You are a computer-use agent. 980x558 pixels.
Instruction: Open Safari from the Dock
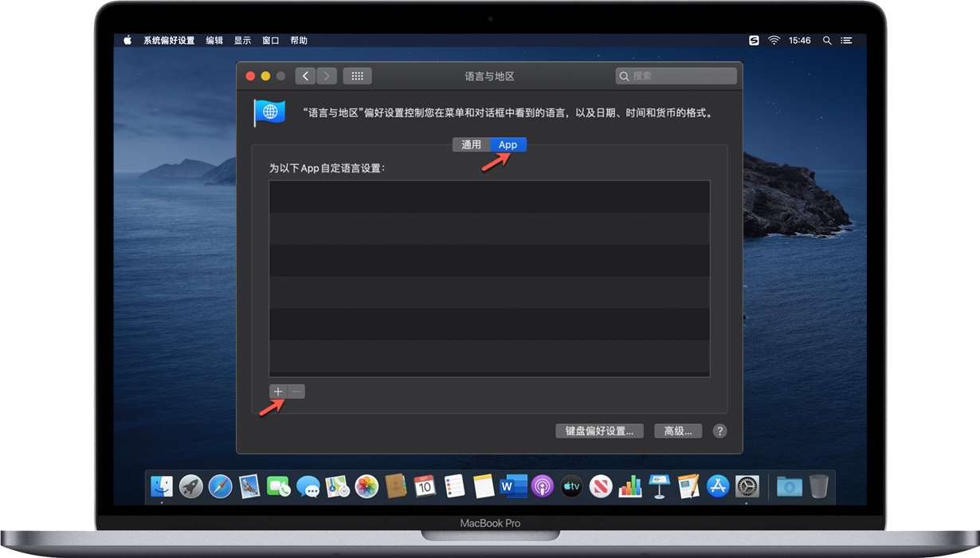pyautogui.click(x=221, y=486)
